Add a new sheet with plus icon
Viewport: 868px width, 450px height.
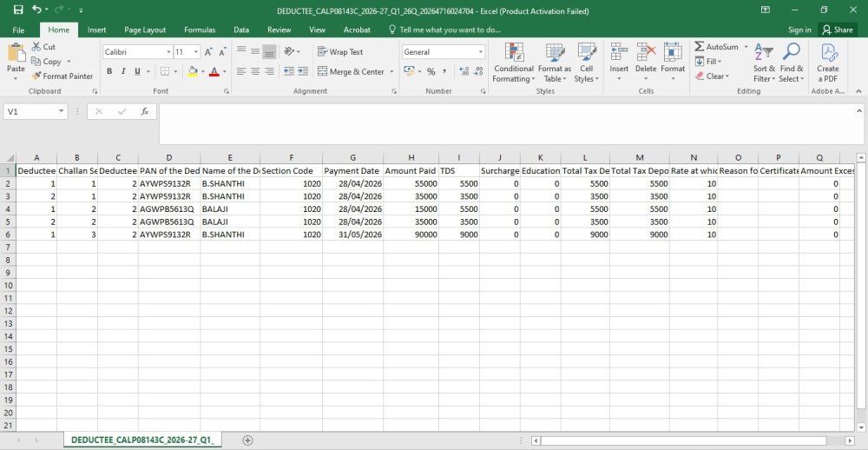[x=248, y=440]
